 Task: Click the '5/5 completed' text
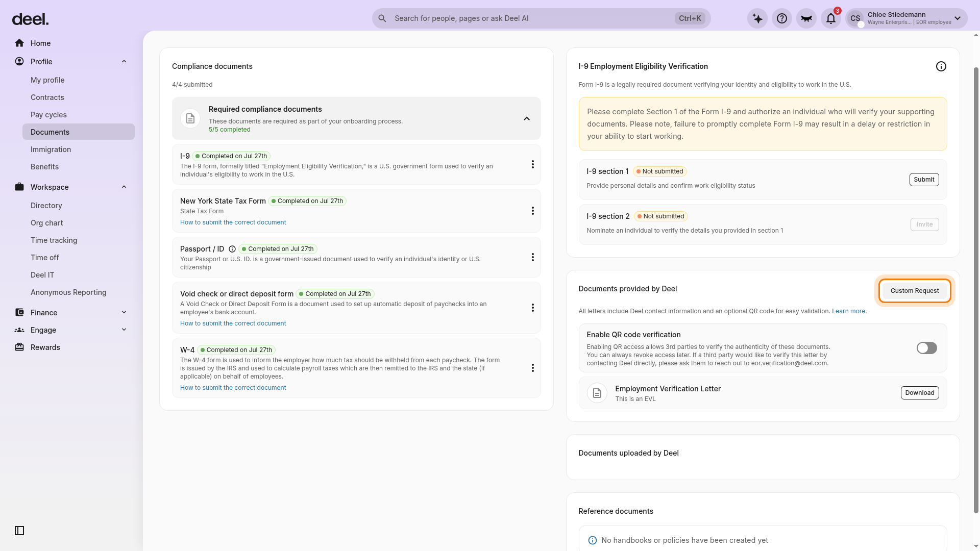229,130
